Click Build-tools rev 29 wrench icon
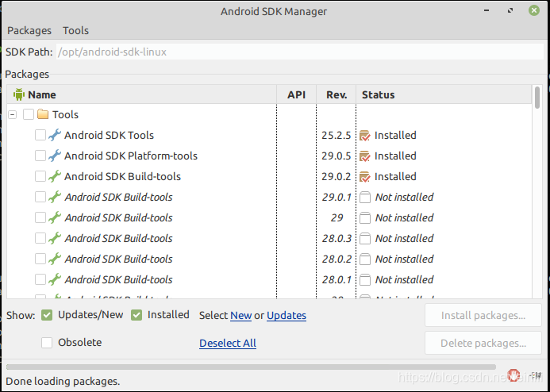This screenshot has height=392, width=550. point(55,217)
